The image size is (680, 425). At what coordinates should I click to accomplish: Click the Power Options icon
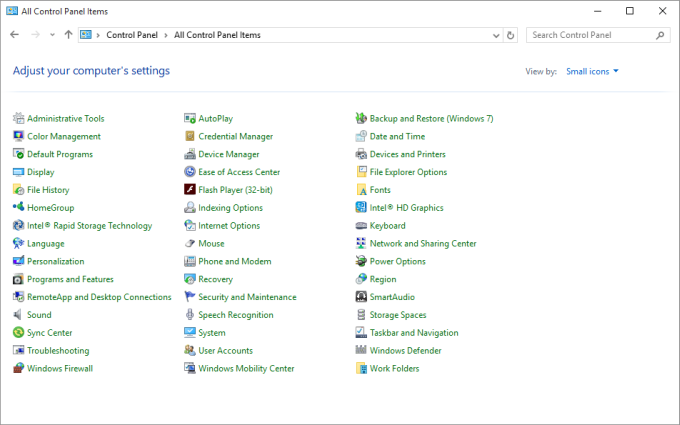361,262
